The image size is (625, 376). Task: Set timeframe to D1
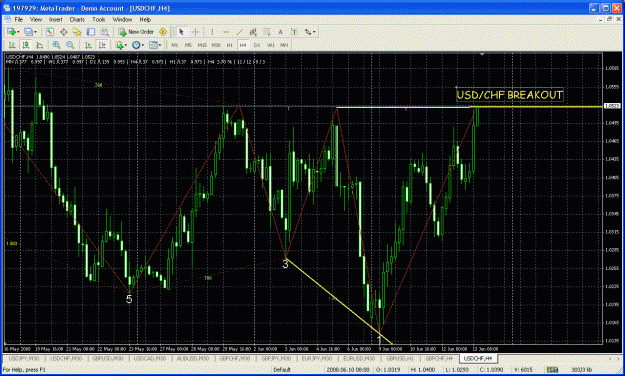point(257,45)
